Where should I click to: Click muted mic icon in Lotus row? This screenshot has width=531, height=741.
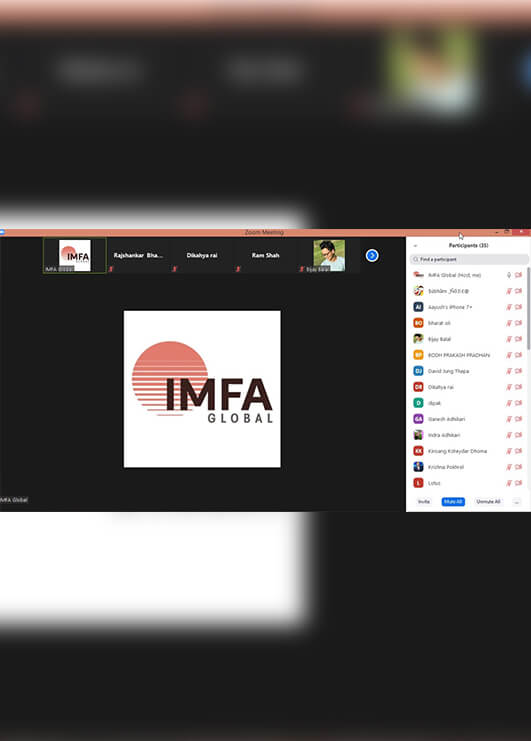click(509, 483)
